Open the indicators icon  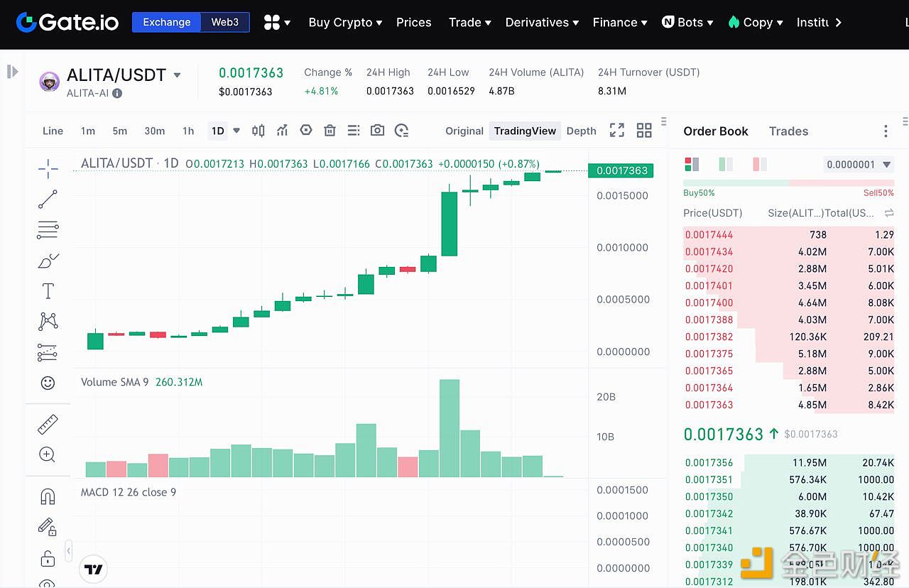tap(282, 131)
